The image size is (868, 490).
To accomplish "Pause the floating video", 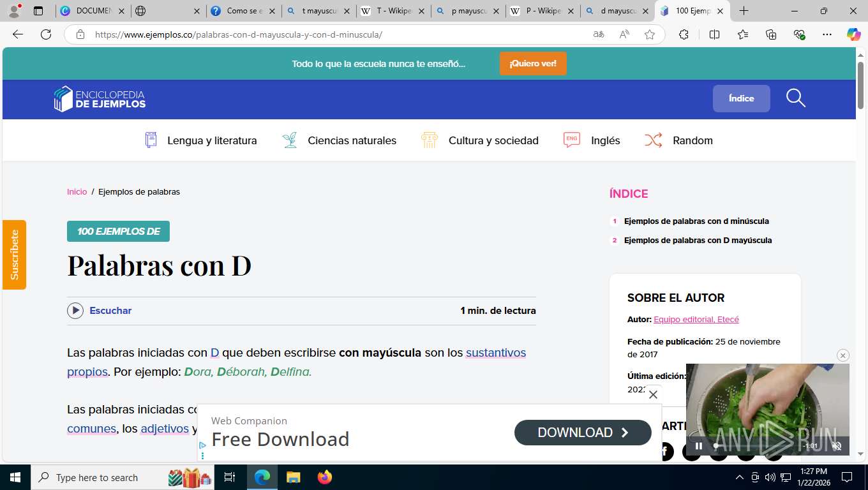I will (699, 446).
